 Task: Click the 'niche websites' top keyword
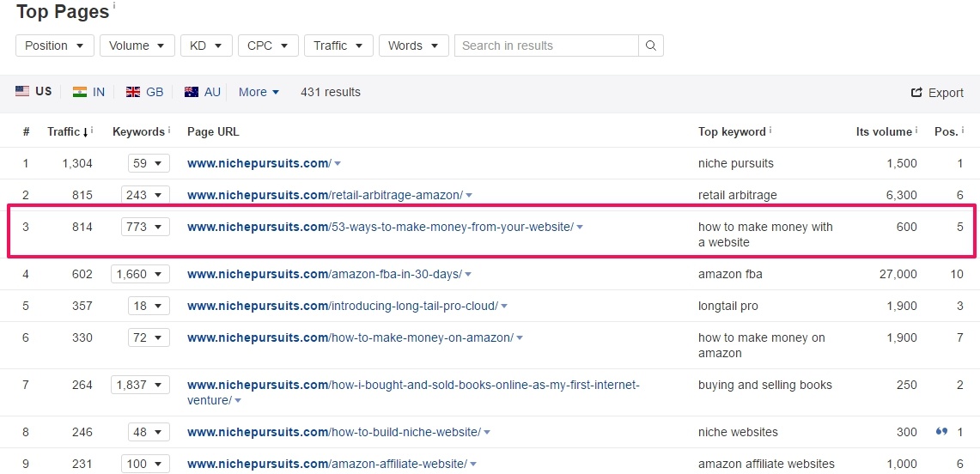pos(738,432)
